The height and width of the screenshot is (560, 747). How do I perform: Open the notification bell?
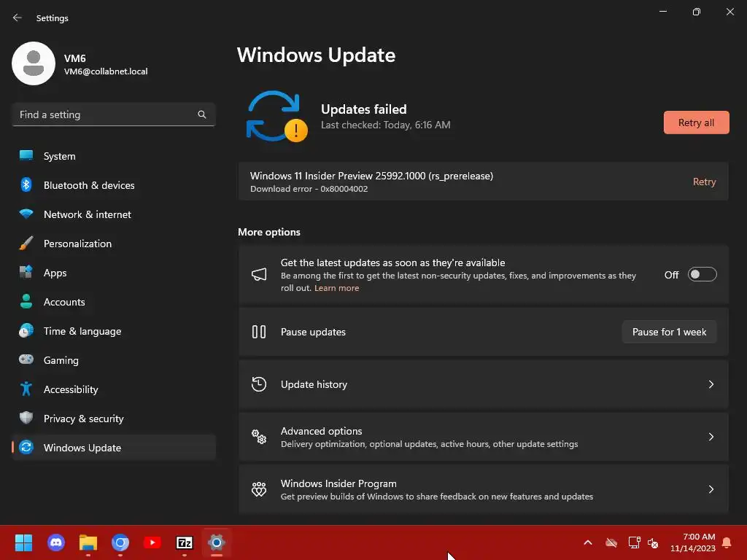coord(727,542)
